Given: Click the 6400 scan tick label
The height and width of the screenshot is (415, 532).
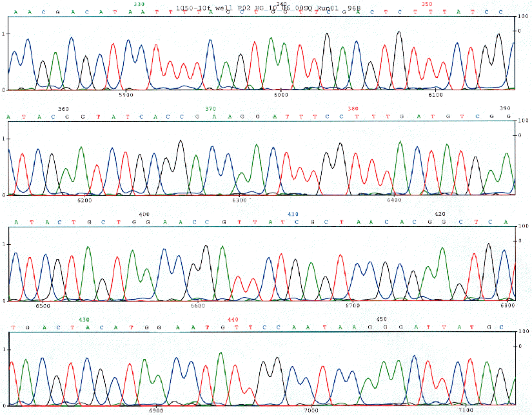Looking at the screenshot, I should click(394, 200).
